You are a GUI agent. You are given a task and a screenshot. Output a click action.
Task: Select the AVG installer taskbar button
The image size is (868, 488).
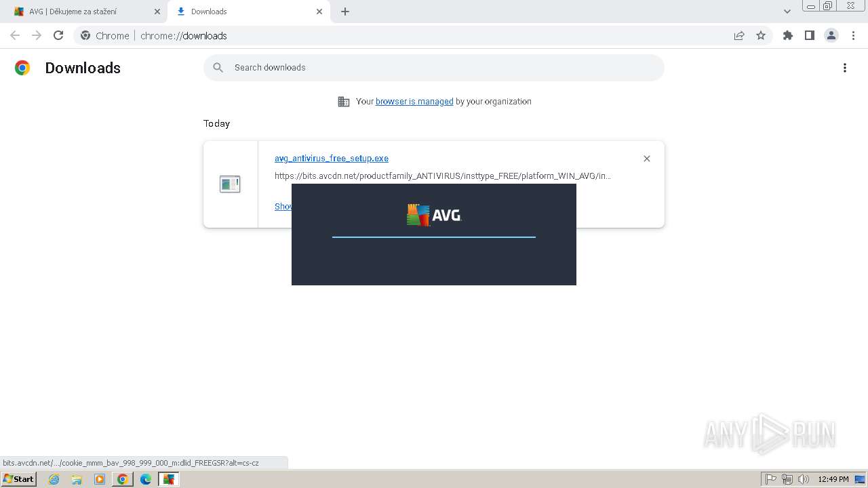click(x=169, y=479)
